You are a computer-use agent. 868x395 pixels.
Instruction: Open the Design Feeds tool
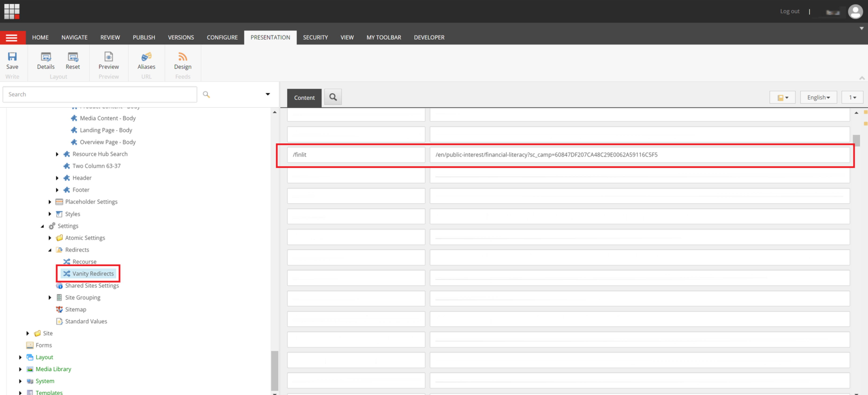(182, 62)
